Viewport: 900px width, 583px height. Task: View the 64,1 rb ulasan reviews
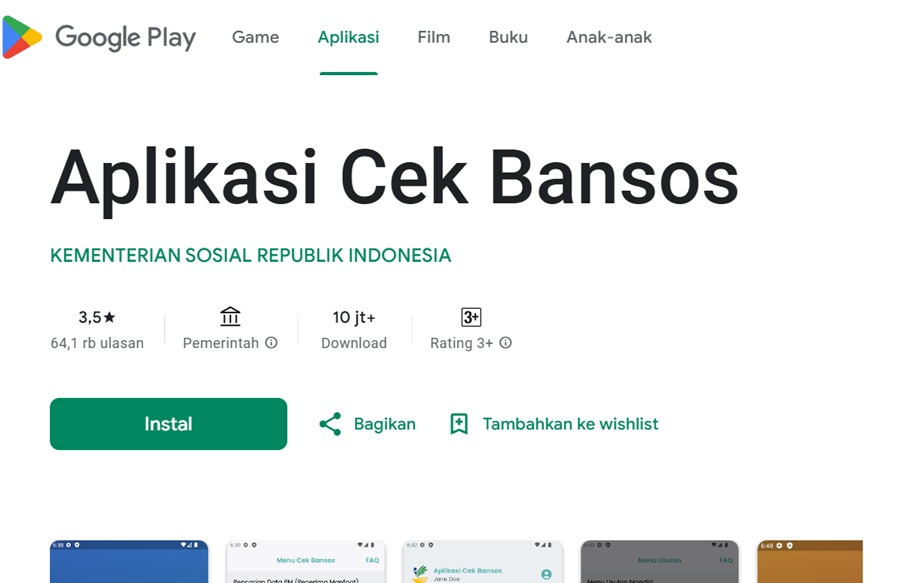tap(97, 343)
